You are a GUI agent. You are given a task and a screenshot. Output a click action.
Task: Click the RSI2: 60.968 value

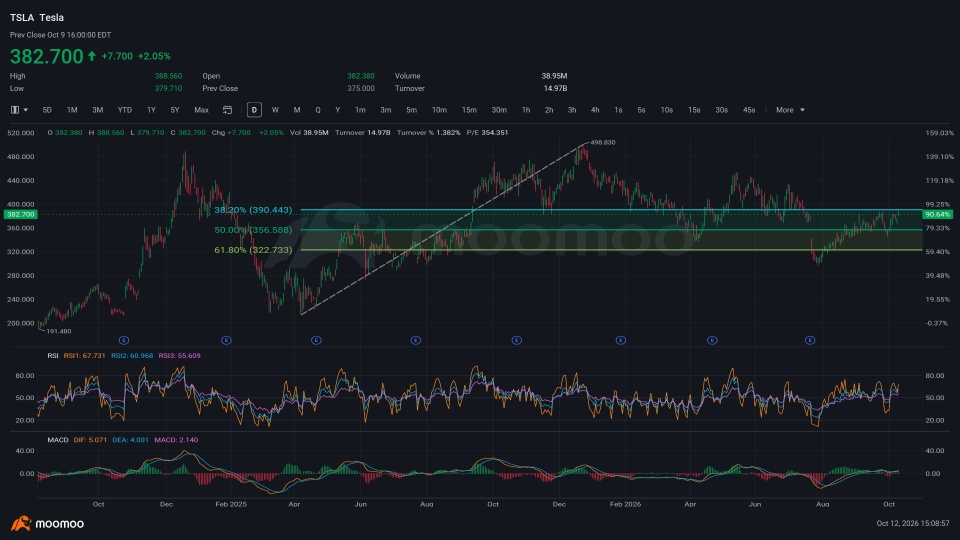tap(132, 356)
